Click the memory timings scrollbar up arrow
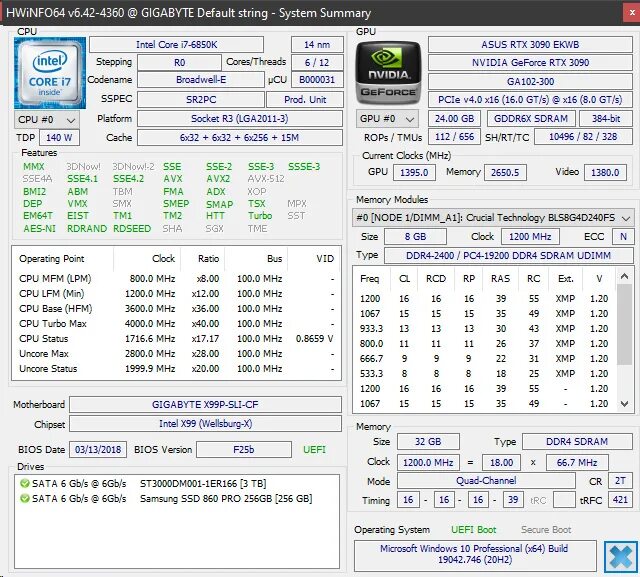640x577 pixels. click(624, 277)
